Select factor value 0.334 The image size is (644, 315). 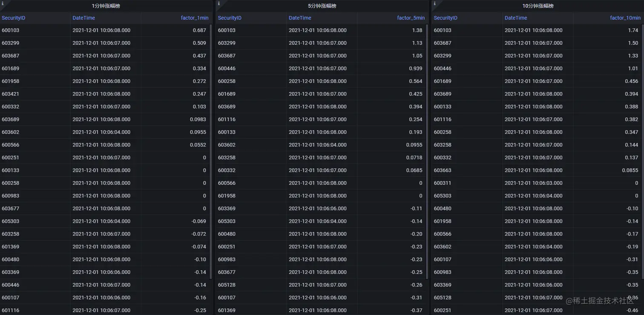pos(199,69)
